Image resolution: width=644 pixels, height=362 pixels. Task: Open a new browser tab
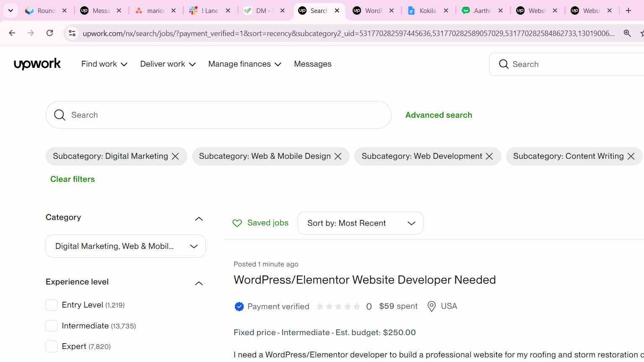tap(628, 10)
